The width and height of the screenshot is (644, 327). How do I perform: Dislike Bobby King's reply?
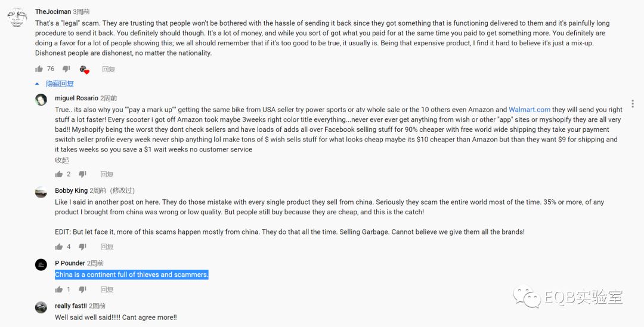(x=83, y=247)
